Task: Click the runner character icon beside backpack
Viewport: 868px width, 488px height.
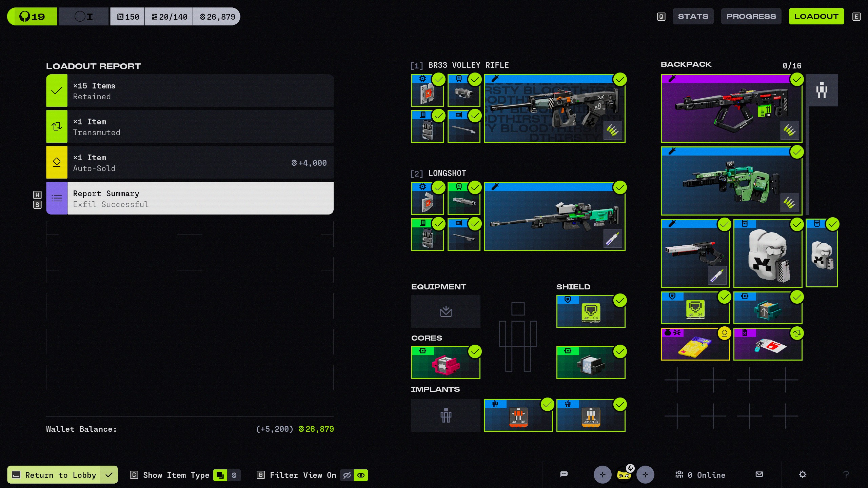Action: tap(822, 90)
